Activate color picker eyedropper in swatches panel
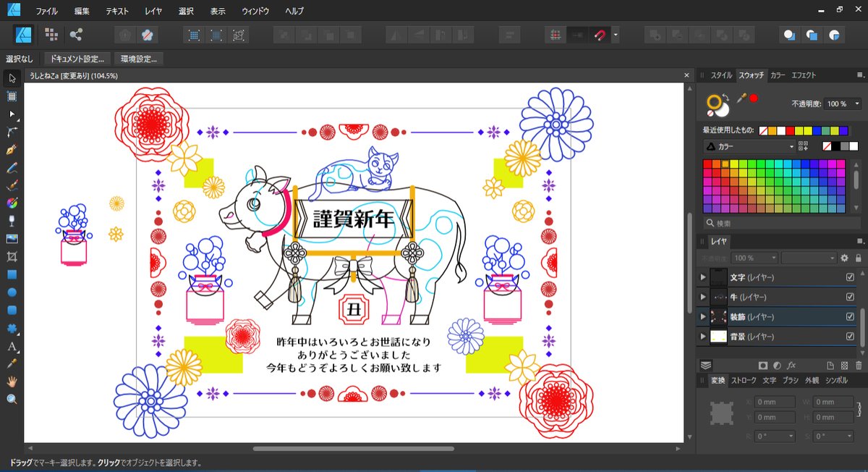868x472 pixels. [x=741, y=98]
